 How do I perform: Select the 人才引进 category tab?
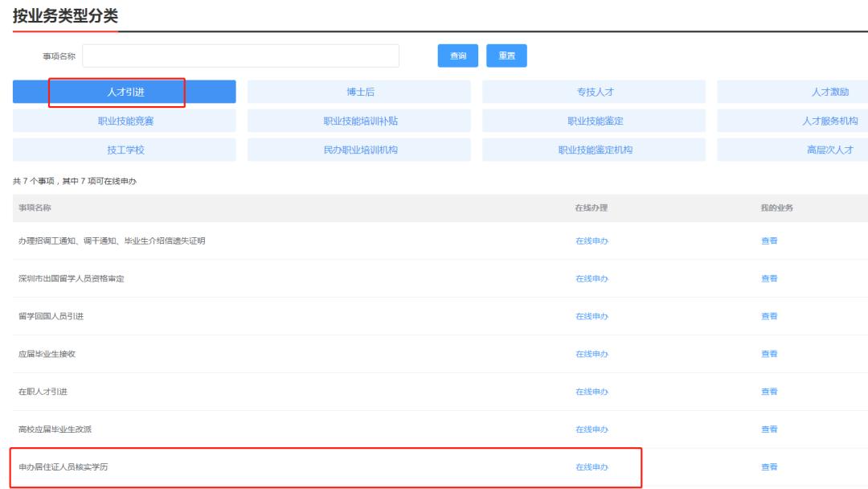(125, 92)
